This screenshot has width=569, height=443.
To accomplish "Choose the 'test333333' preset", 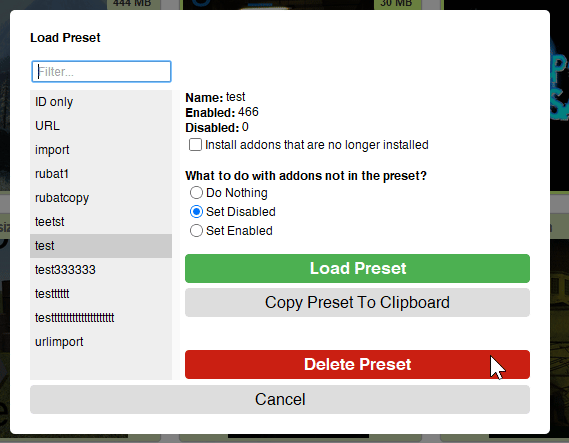I will point(101,270).
